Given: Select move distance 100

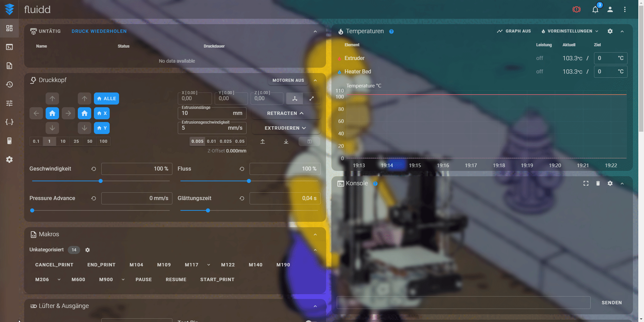Looking at the screenshot, I should click(104, 141).
